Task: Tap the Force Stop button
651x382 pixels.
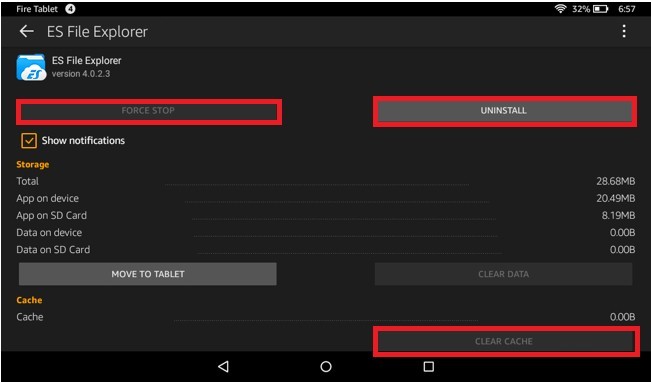Action: coord(148,111)
